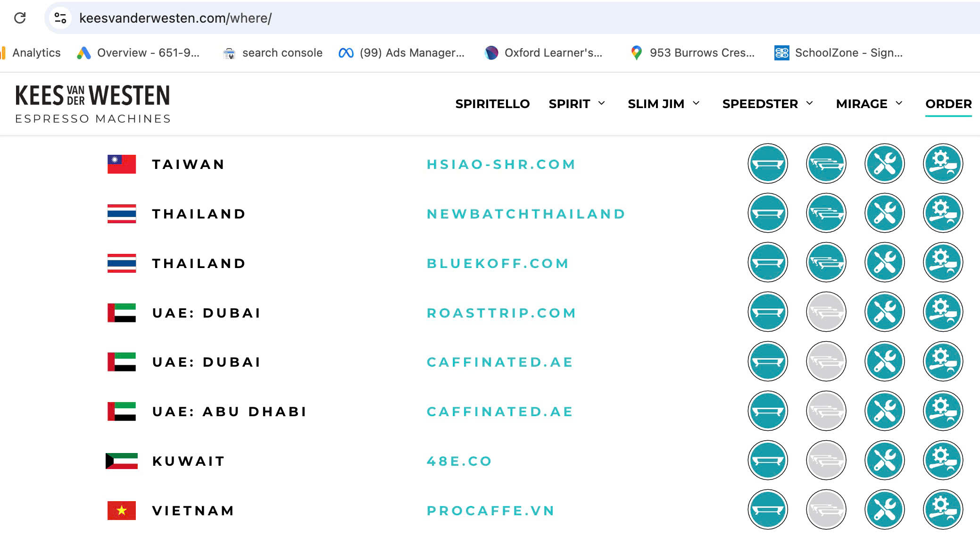Image resolution: width=980 pixels, height=554 pixels.
Task: Click the site information icon in address bar
Action: (60, 18)
